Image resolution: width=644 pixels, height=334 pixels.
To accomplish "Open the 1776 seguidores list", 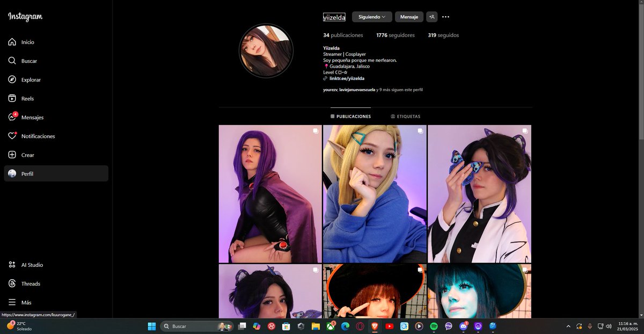I will pyautogui.click(x=396, y=35).
